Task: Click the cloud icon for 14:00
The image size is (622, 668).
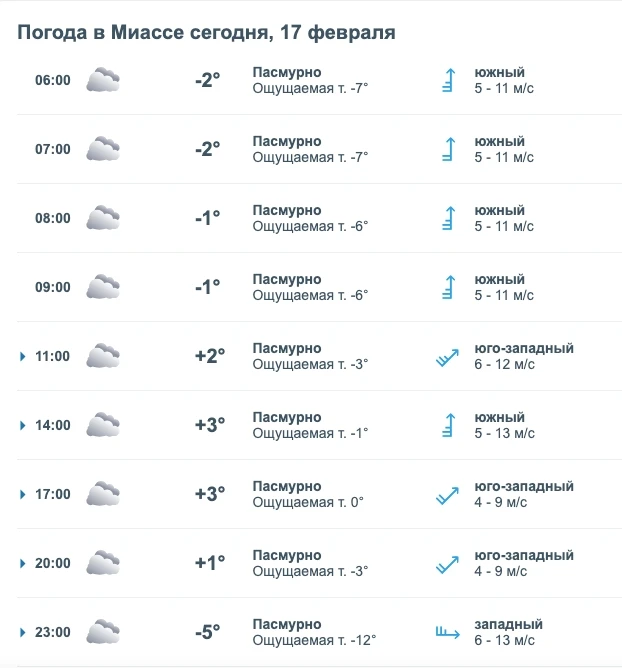Action: click(x=103, y=425)
